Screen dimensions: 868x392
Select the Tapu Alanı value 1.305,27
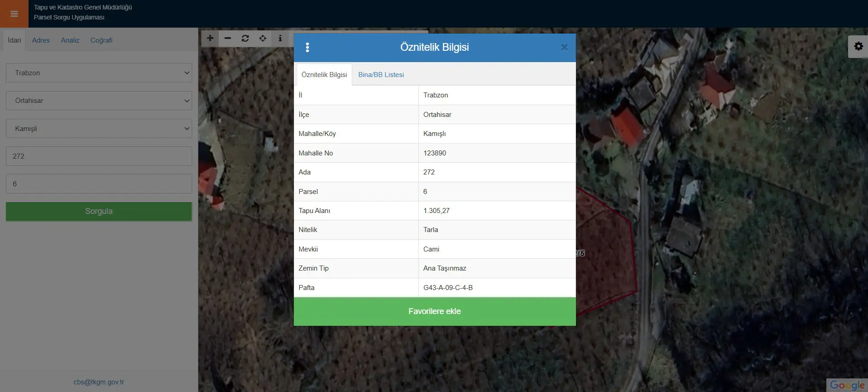(x=436, y=211)
